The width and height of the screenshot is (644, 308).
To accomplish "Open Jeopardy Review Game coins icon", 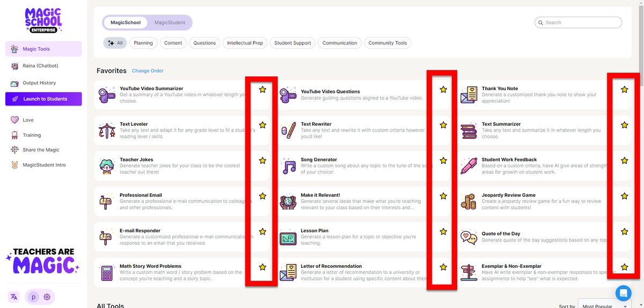I will click(x=469, y=201).
